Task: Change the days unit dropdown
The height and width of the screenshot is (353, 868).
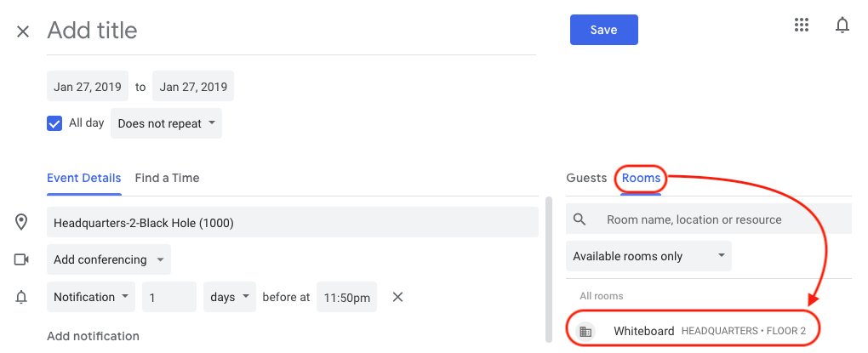Action: click(x=229, y=297)
